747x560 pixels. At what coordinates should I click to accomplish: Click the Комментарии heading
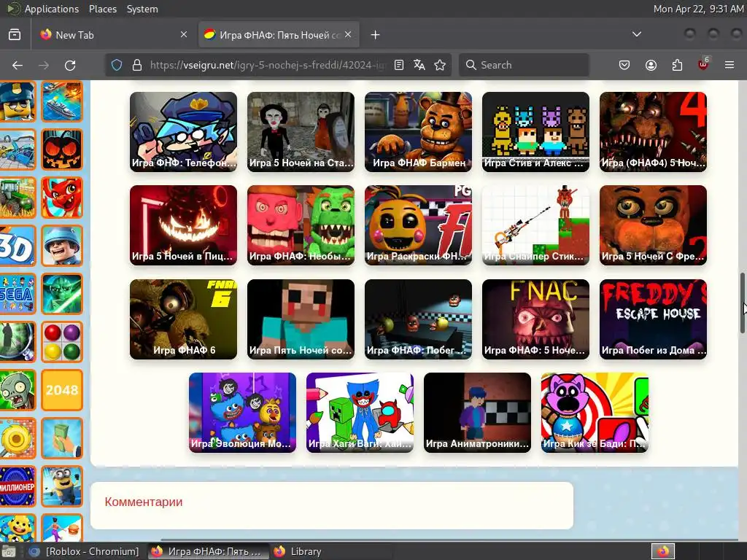[144, 502]
